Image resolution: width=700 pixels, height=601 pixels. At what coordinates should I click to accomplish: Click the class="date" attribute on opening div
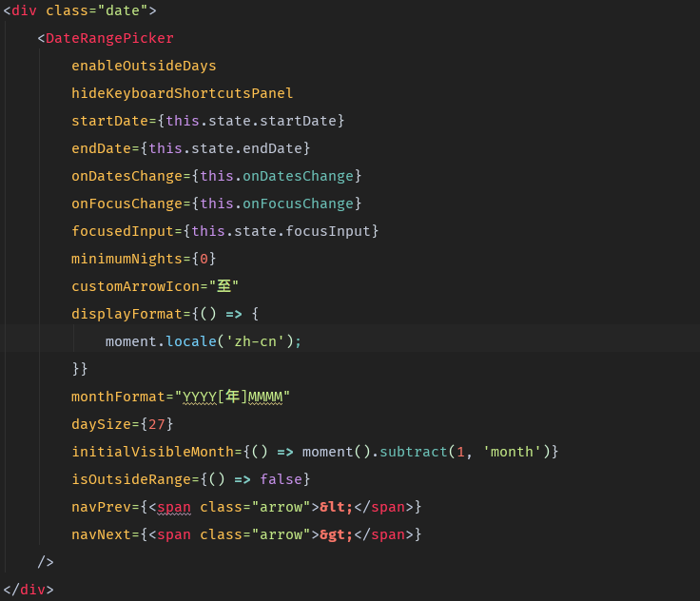96,10
